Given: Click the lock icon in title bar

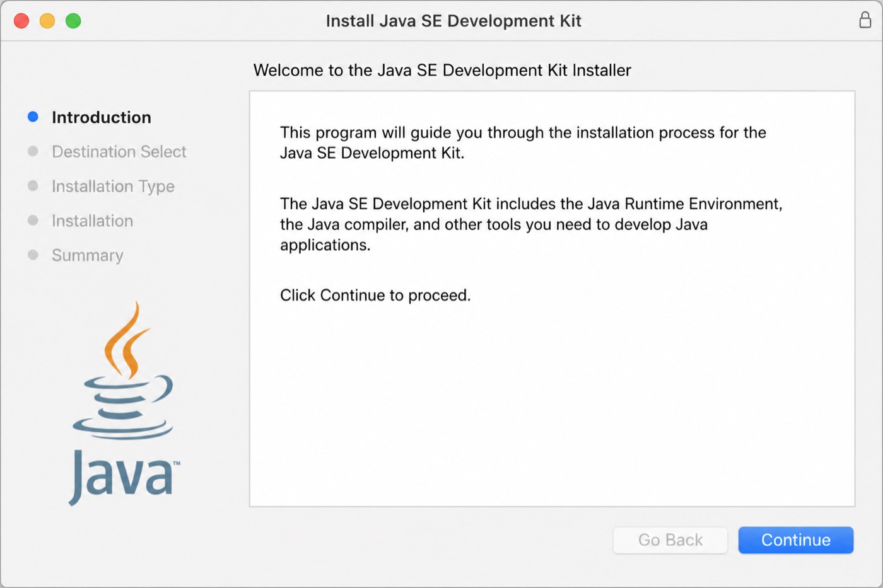Looking at the screenshot, I should 865,20.
